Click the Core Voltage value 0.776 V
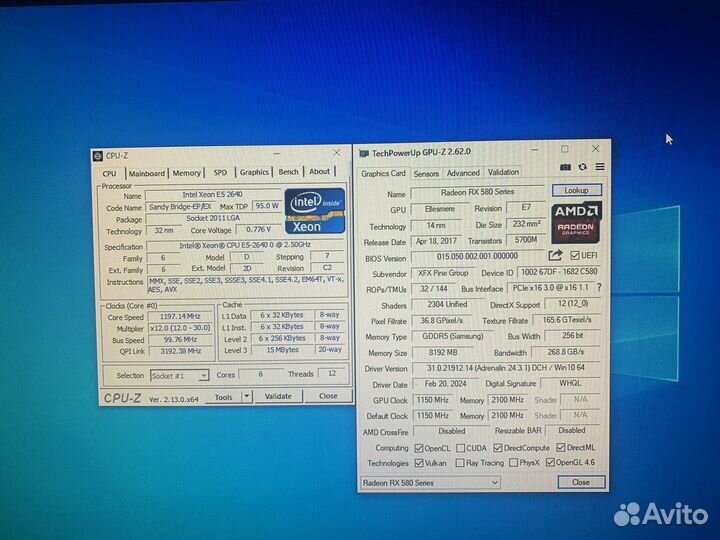This screenshot has height=540, width=720. (259, 229)
